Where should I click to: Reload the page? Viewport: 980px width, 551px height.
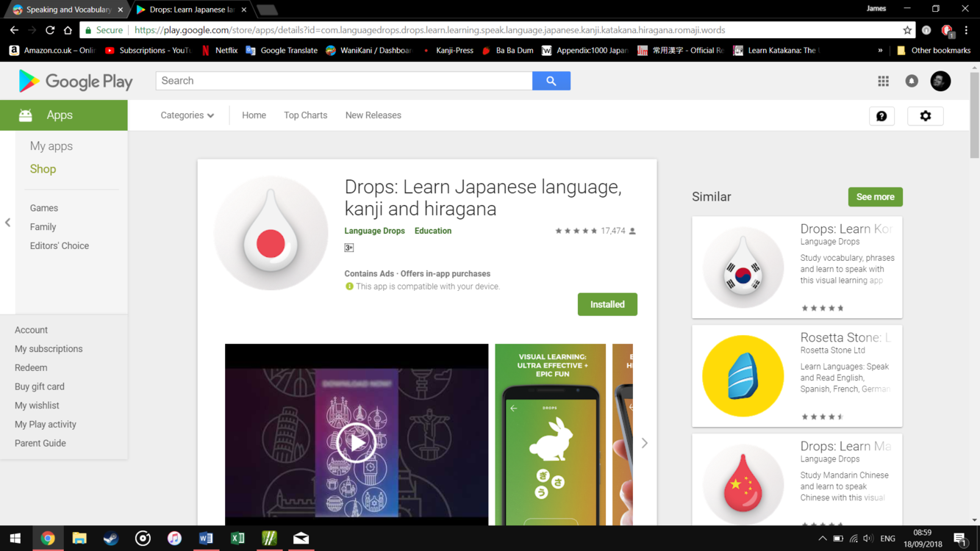pyautogui.click(x=50, y=30)
